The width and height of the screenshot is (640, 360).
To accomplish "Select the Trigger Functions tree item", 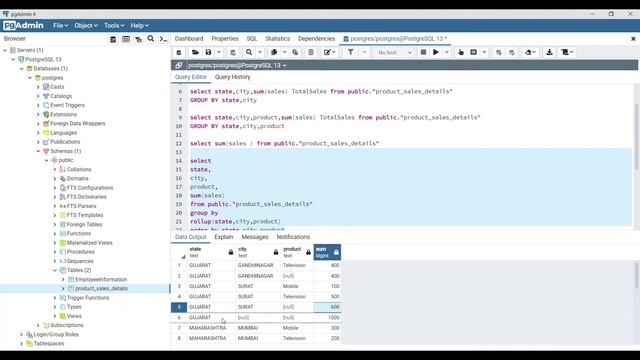I will coord(88,298).
